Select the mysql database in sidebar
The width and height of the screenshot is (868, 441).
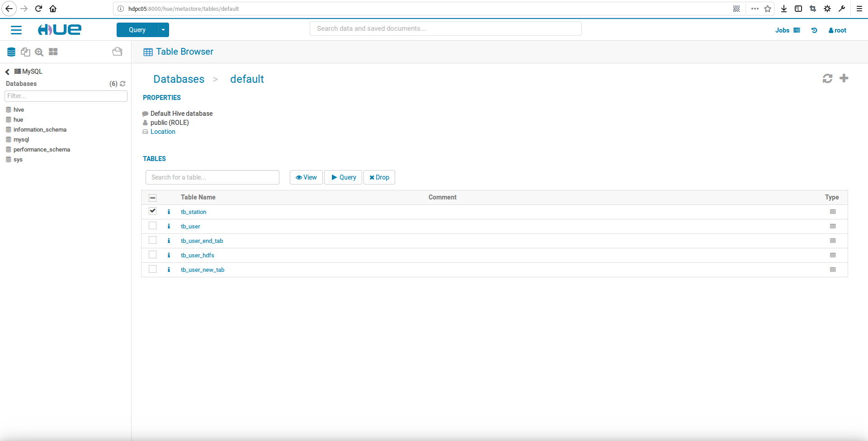tap(21, 140)
